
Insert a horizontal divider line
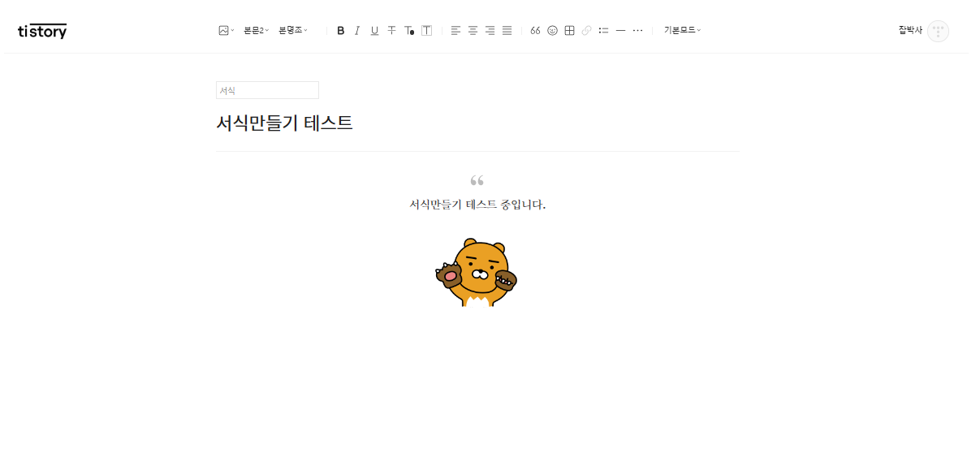point(620,31)
